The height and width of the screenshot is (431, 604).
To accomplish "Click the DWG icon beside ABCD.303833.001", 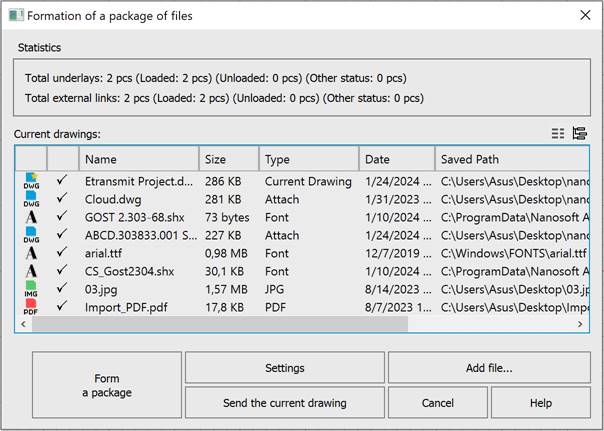I will (31, 235).
